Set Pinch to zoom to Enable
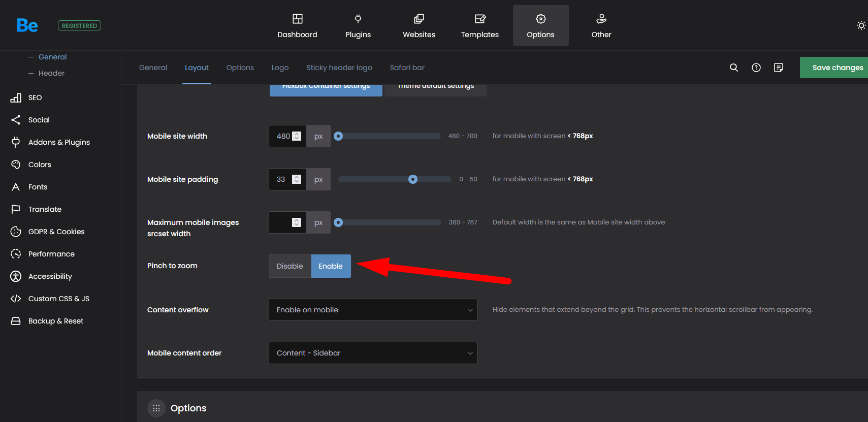Screen dimensions: 868x422 pos(331,266)
